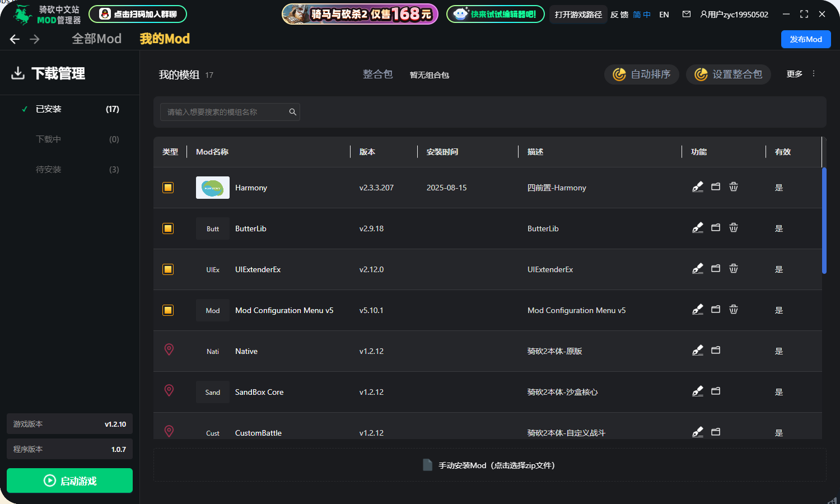Toggle the Mod Configuration Menu v5 checkbox
The width and height of the screenshot is (840, 504).
[168, 310]
